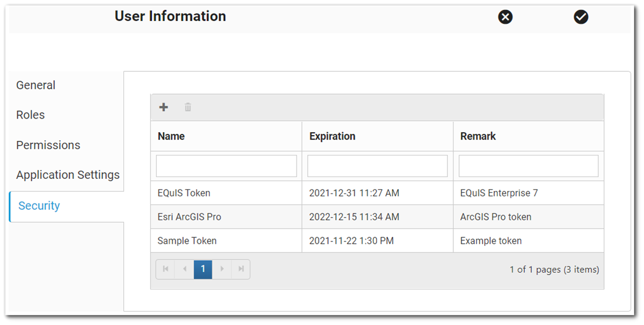
Task: Switch to the Roles tab
Action: pos(30,115)
